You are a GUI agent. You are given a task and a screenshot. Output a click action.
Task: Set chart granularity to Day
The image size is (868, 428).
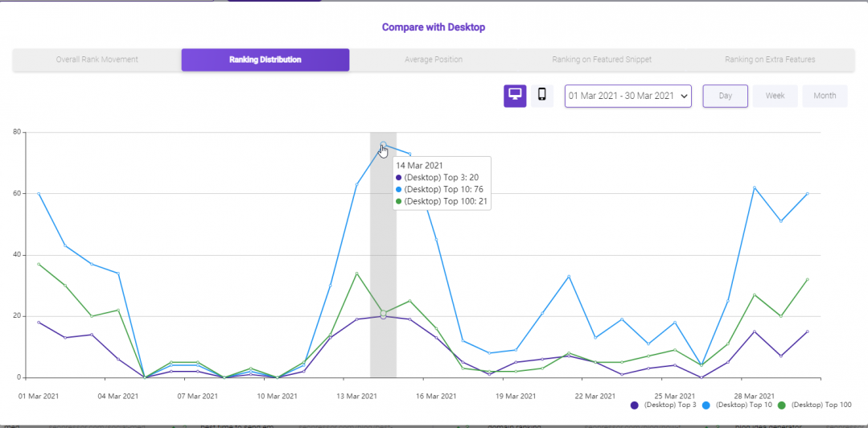pos(725,96)
